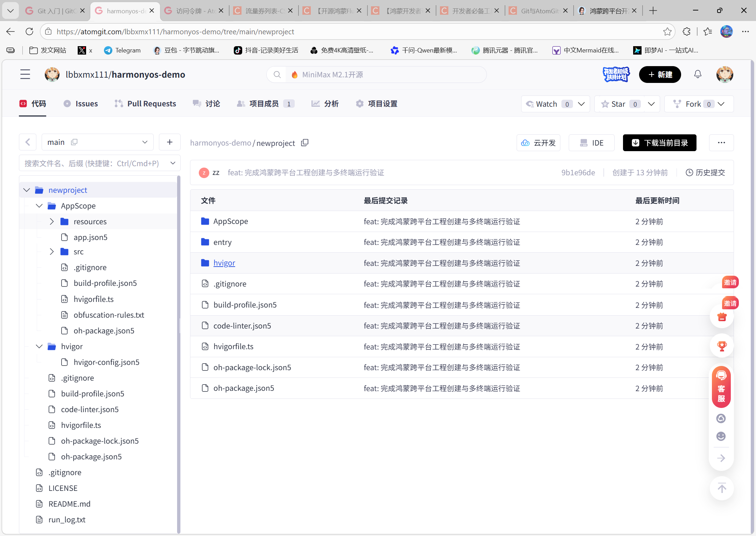Open the hvigor folder link
The width and height of the screenshot is (756, 536).
(224, 263)
